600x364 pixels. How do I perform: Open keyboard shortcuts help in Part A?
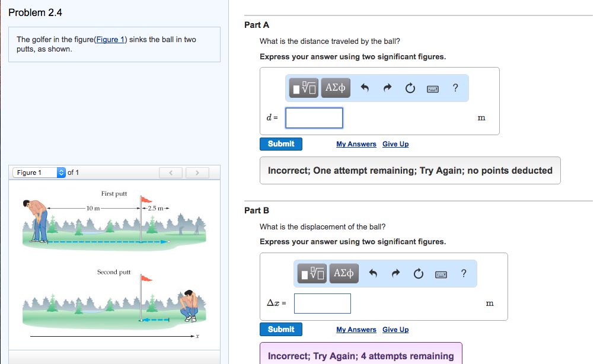pos(432,88)
